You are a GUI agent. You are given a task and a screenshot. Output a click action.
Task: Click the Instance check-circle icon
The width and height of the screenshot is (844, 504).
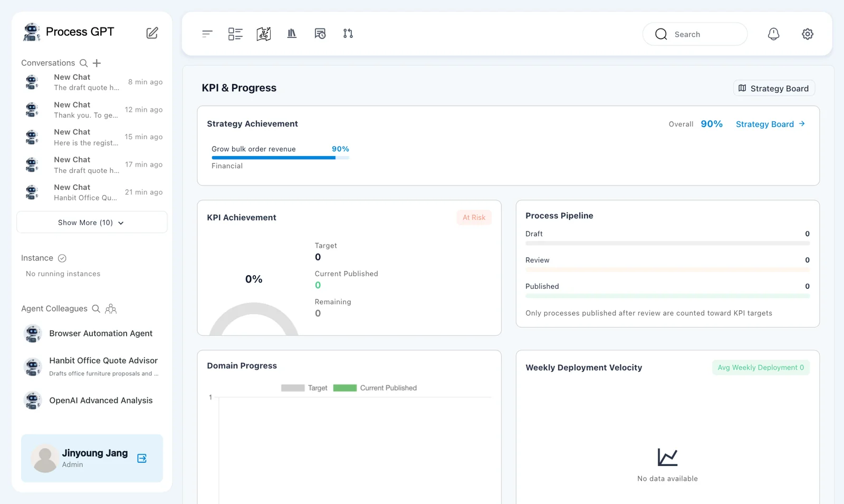pyautogui.click(x=62, y=258)
